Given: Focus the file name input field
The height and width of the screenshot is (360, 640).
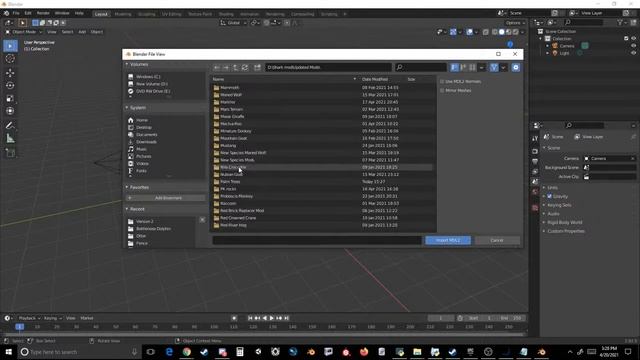Looking at the screenshot, I should coord(317,240).
